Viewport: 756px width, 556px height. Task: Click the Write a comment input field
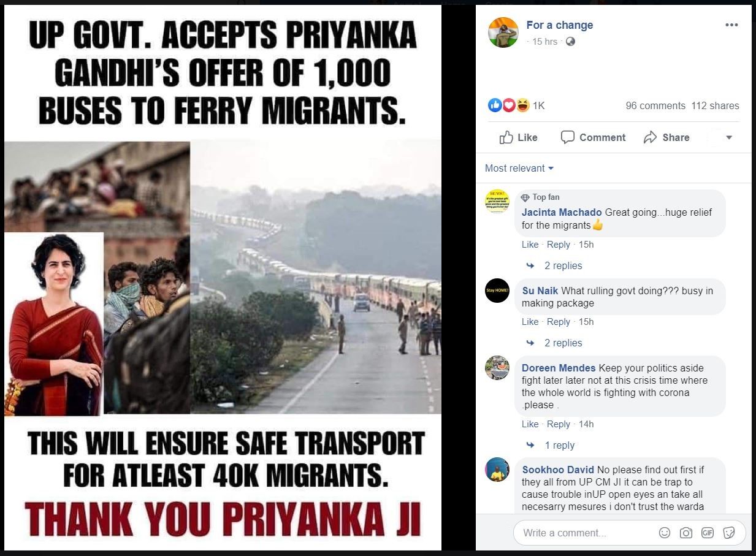point(582,533)
